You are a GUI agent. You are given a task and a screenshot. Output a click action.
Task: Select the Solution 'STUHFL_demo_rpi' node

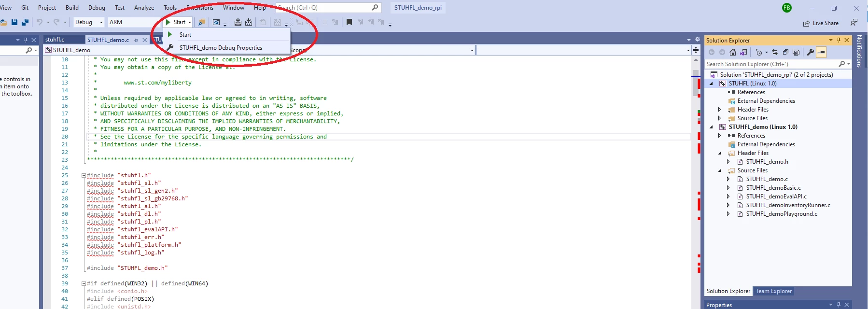coord(776,75)
